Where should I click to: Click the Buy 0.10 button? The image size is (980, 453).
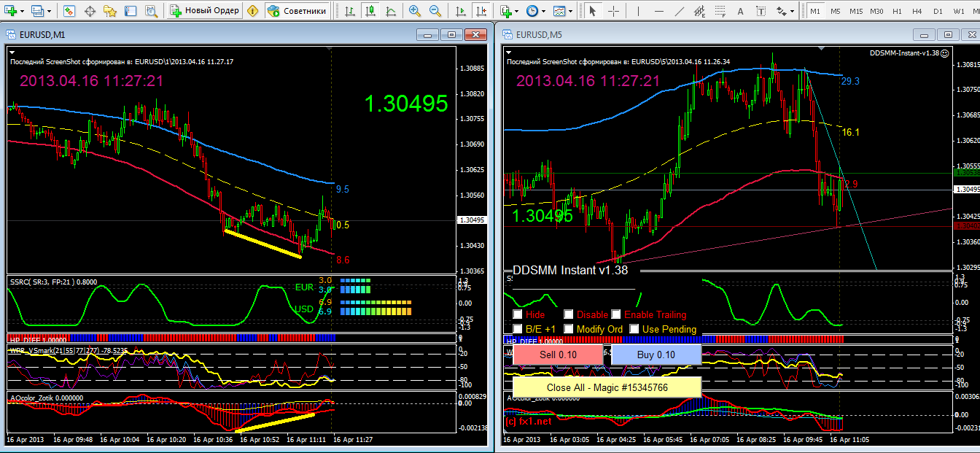(x=656, y=355)
